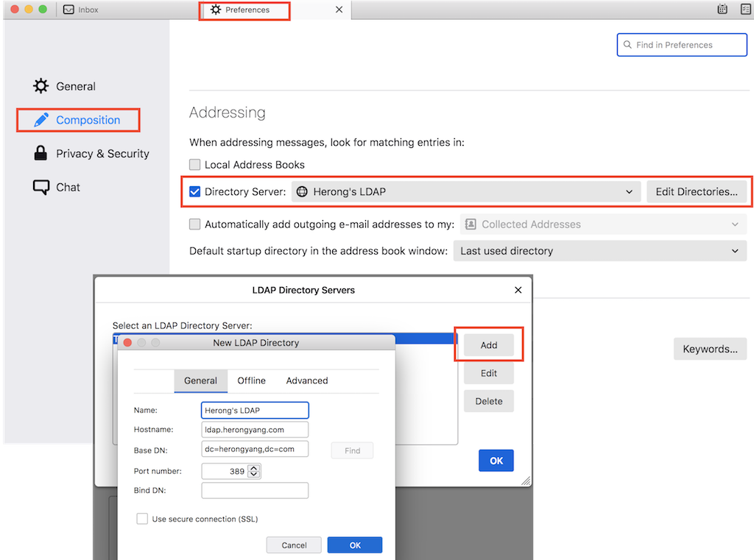Open Privacy & Security via the lock icon
Viewport: 754px width, 560px height.
point(40,153)
